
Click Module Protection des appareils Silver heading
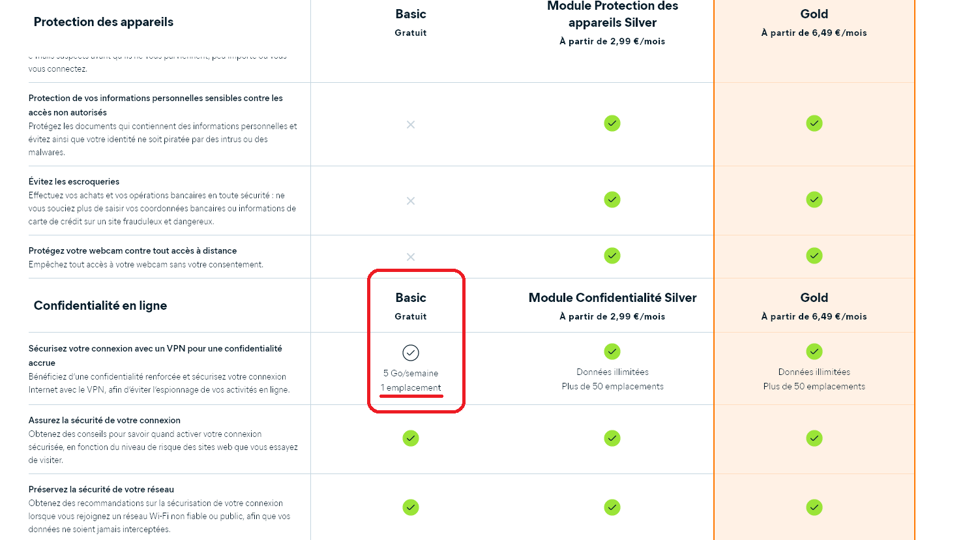click(612, 14)
